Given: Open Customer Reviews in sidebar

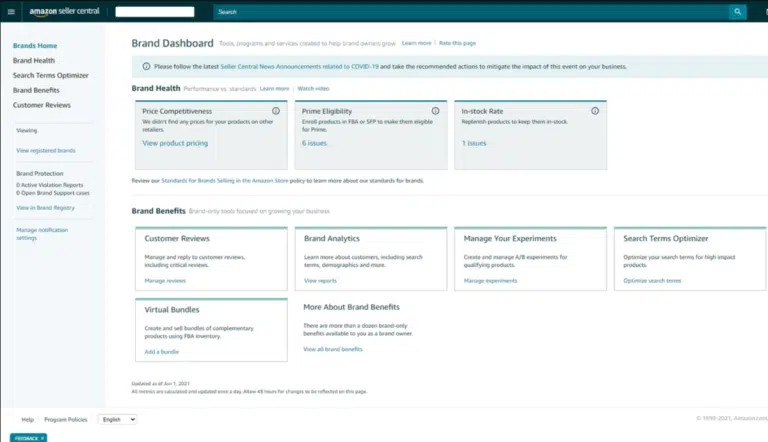Looking at the screenshot, I should [42, 105].
